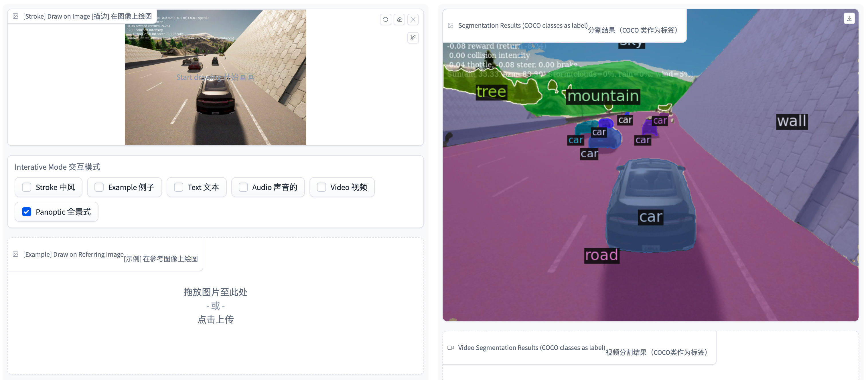Click the image icon beside '[Example] Draw on Referring Image'

coord(15,255)
